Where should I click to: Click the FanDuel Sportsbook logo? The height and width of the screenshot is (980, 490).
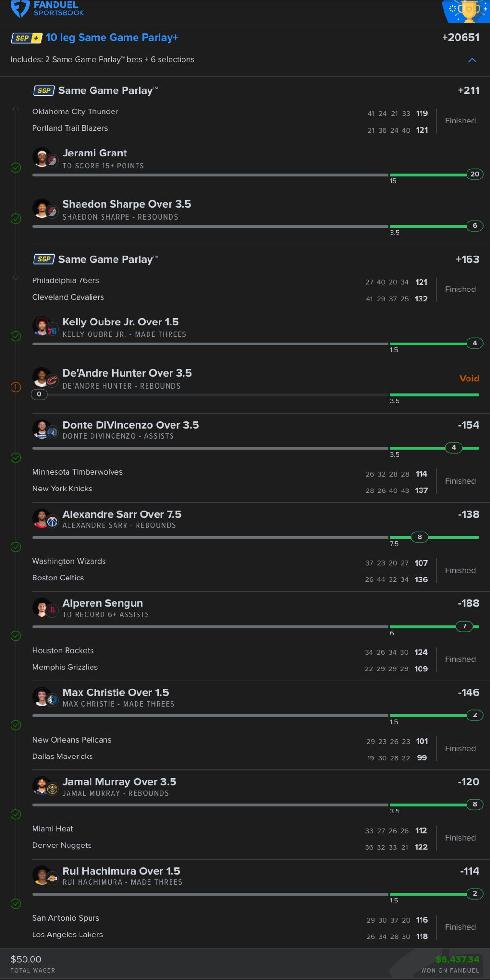[47, 9]
